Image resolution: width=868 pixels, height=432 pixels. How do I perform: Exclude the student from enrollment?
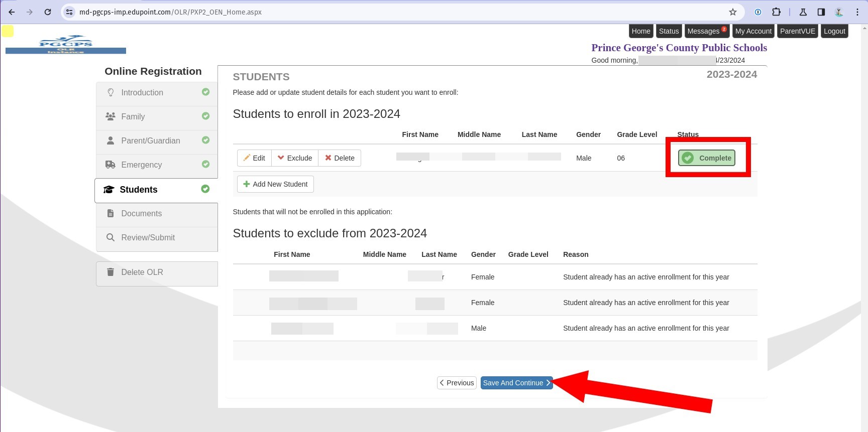point(295,158)
